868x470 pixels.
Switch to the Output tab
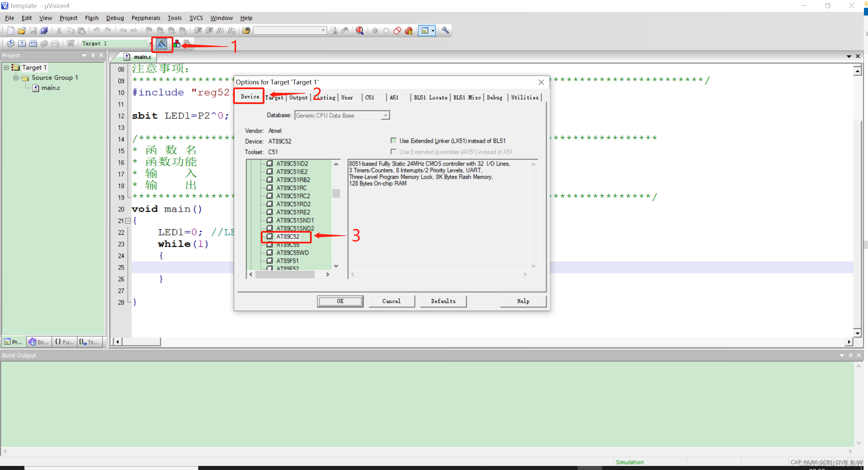tap(298, 98)
